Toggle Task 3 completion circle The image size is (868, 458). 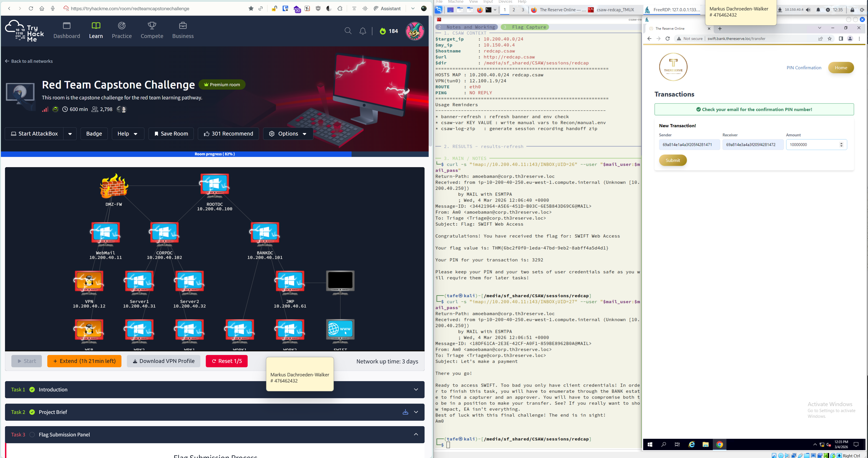[x=32, y=435]
